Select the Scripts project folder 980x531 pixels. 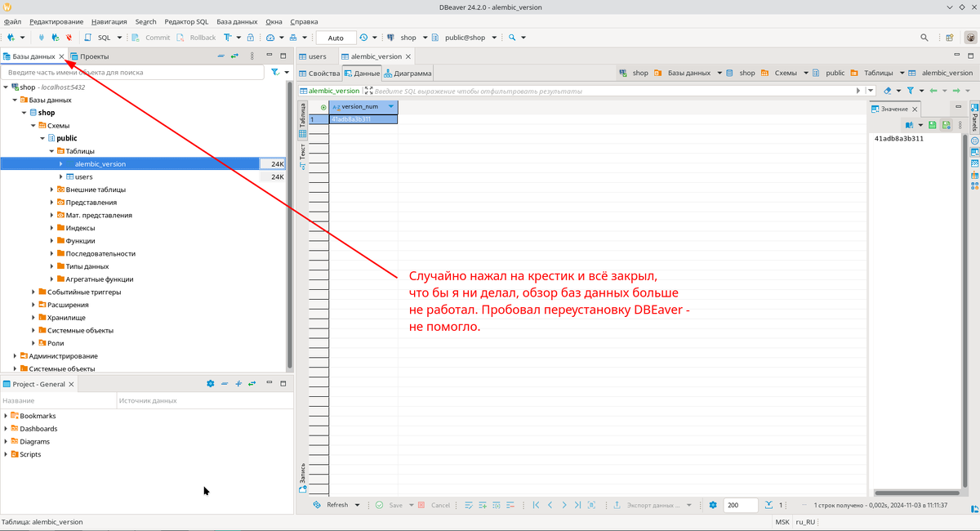coord(30,454)
